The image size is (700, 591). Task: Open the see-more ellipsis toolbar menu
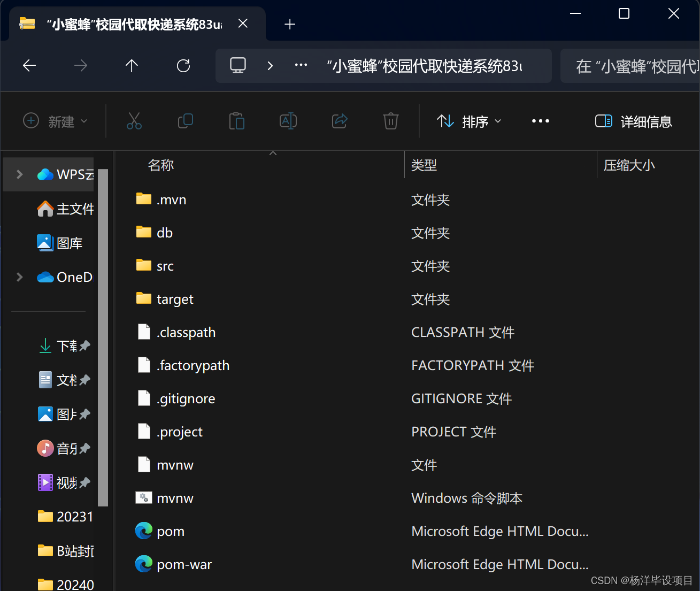(541, 121)
